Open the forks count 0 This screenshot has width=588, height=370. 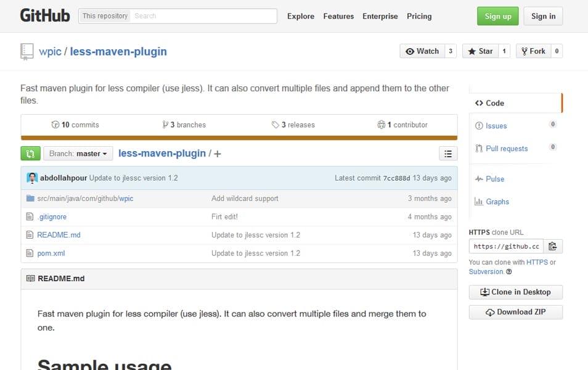click(x=557, y=51)
